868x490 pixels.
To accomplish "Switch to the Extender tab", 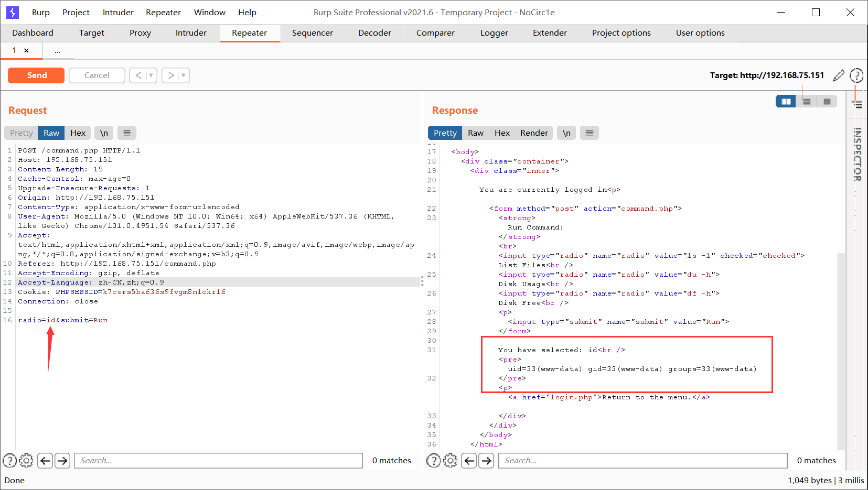I will point(550,32).
